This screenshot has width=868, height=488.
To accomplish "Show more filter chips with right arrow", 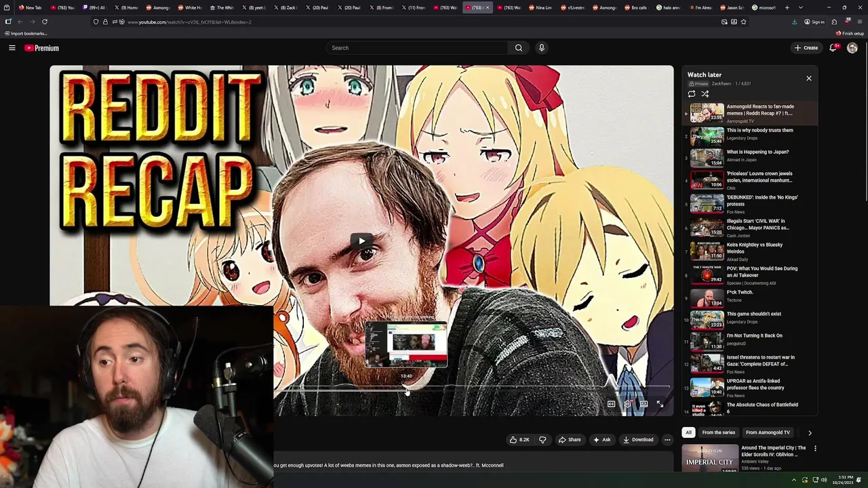I will pyautogui.click(x=810, y=432).
